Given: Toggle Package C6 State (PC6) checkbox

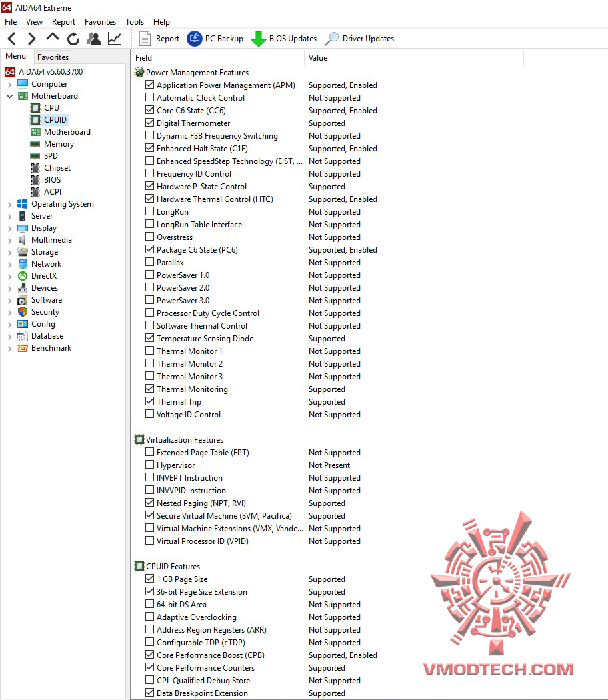Looking at the screenshot, I should click(x=149, y=249).
